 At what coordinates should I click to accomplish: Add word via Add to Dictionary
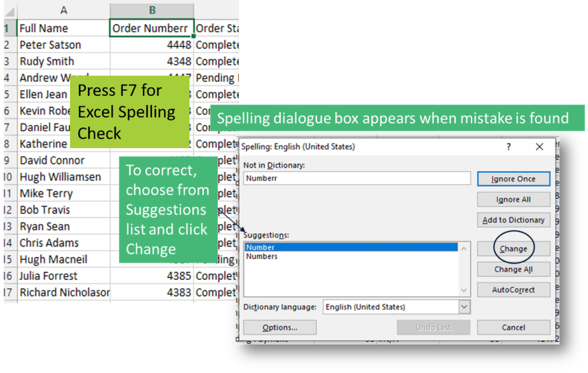tap(513, 220)
